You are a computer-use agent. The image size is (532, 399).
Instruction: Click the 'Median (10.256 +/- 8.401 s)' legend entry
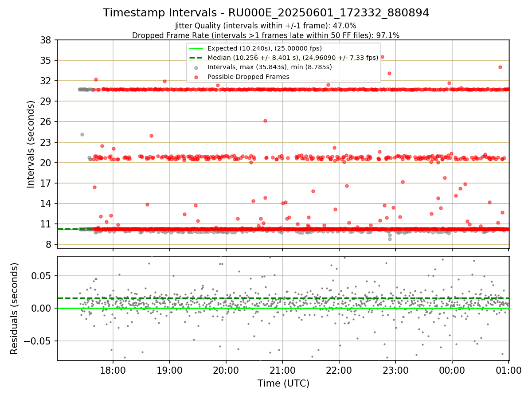coord(293,58)
